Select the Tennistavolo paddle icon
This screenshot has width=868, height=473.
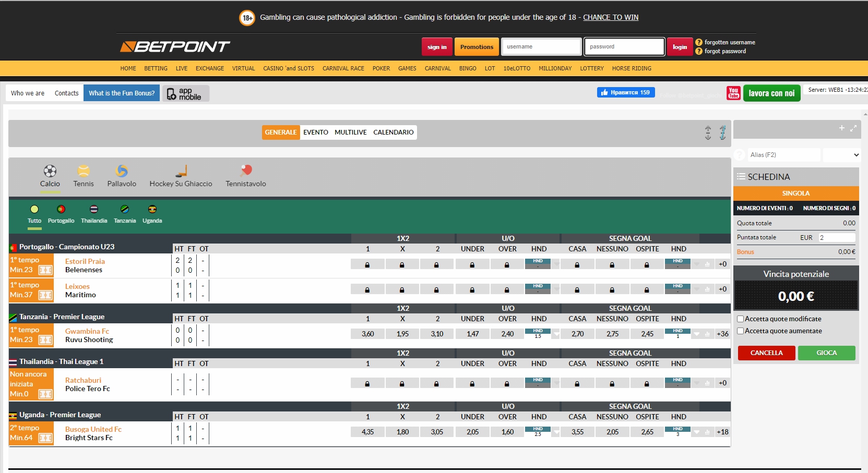[x=246, y=171]
